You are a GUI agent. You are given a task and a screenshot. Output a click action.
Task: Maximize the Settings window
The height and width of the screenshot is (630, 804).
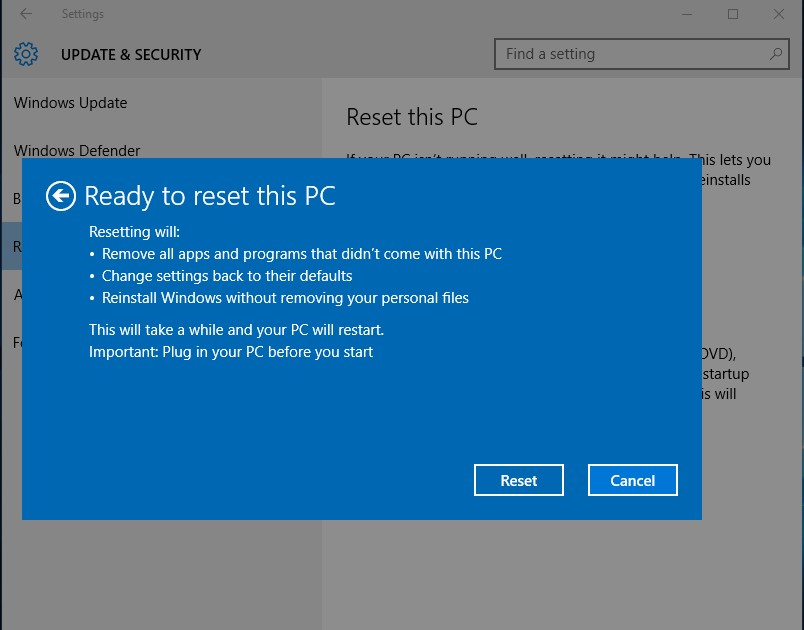733,14
